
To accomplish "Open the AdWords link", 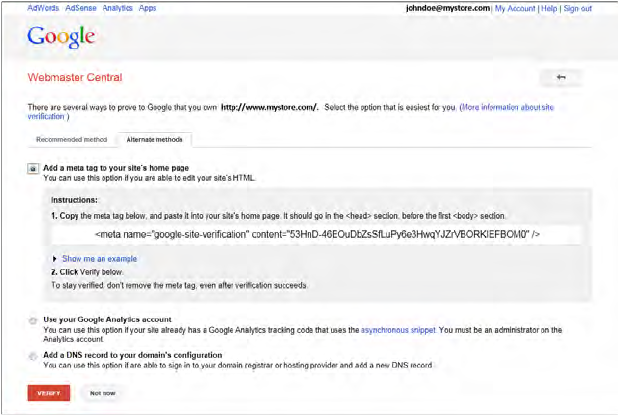I will pyautogui.click(x=43, y=8).
